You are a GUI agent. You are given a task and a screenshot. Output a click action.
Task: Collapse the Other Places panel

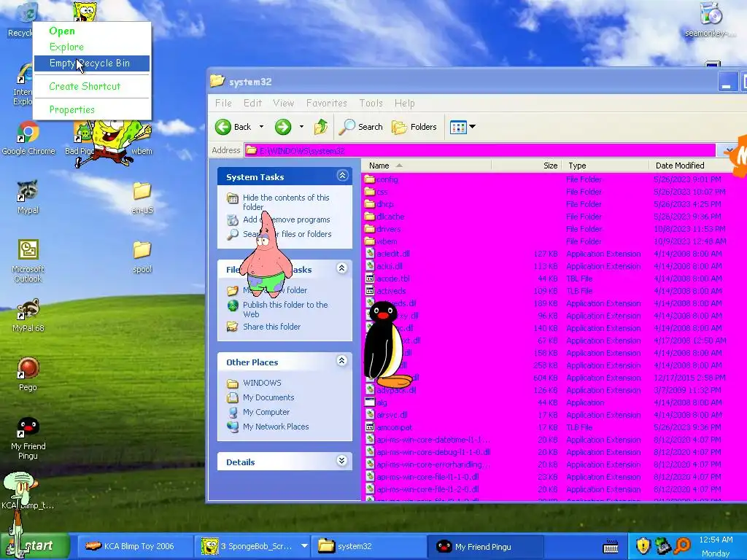[x=341, y=360]
